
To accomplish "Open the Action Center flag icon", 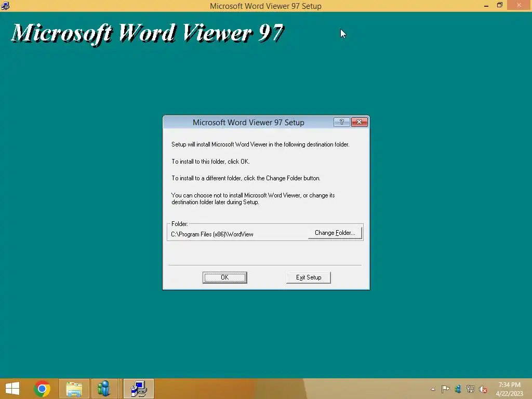I will (x=445, y=389).
